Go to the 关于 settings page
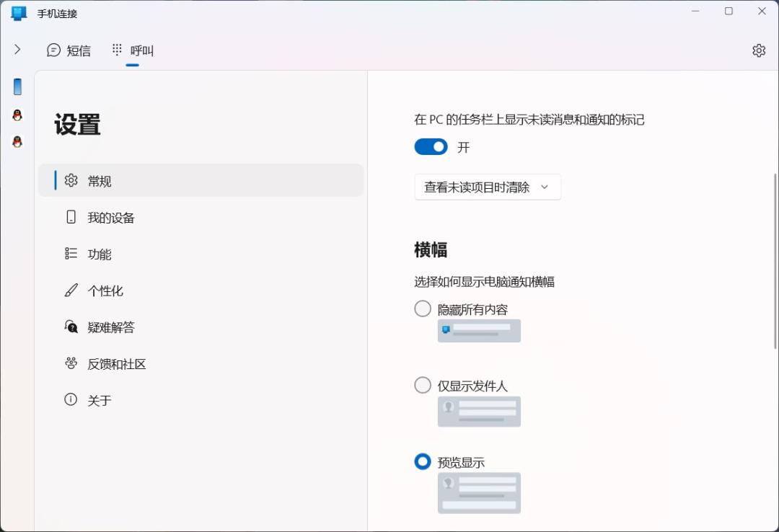 99,400
